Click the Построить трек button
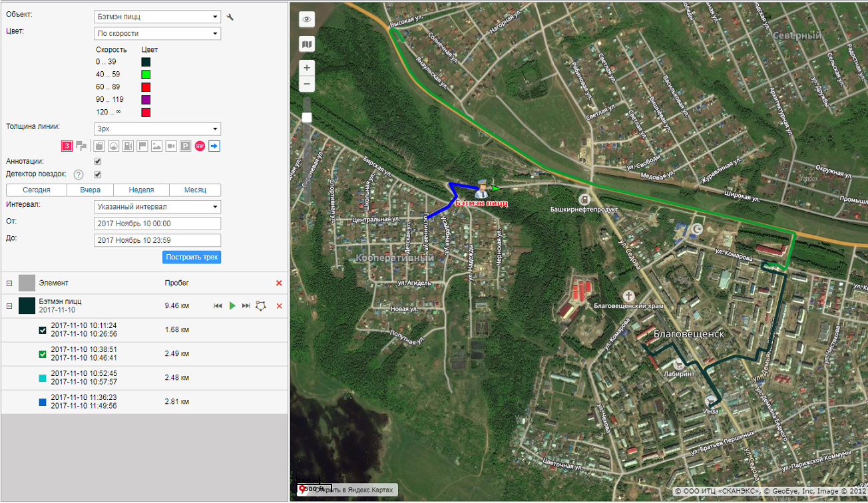This screenshot has height=503, width=868. click(x=192, y=257)
